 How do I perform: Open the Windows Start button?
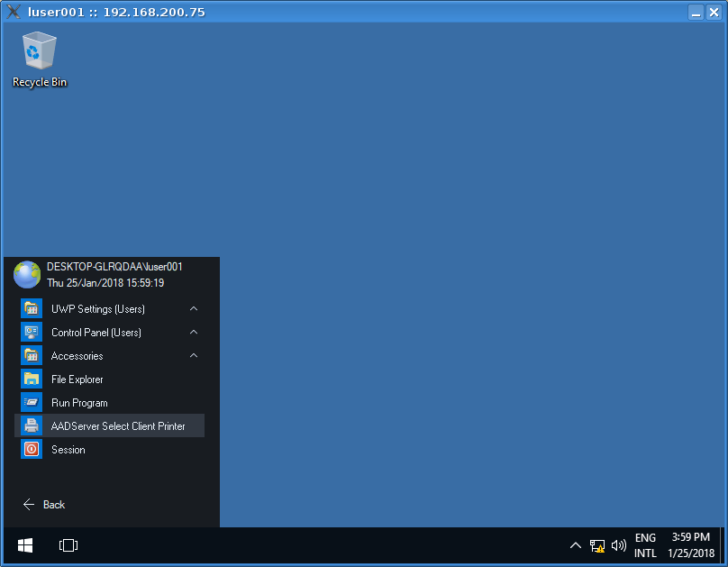pyautogui.click(x=25, y=545)
